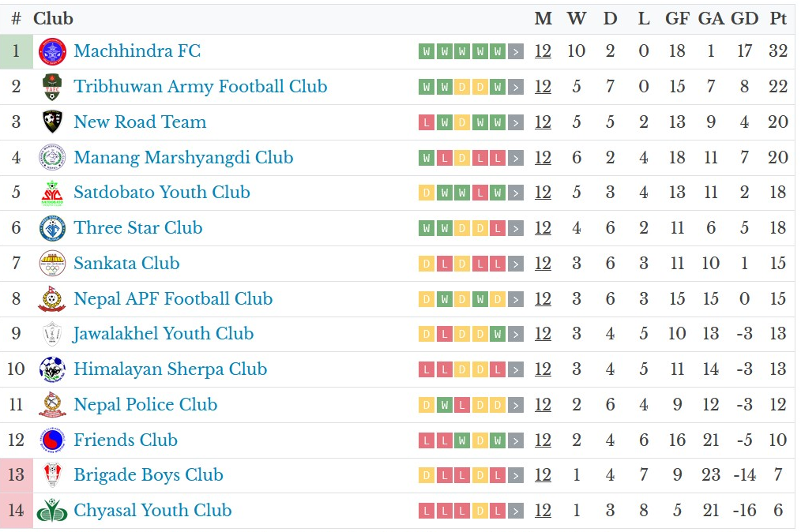Click the New Road Team crest
Image resolution: width=801 pixels, height=532 pixels.
coord(53,122)
